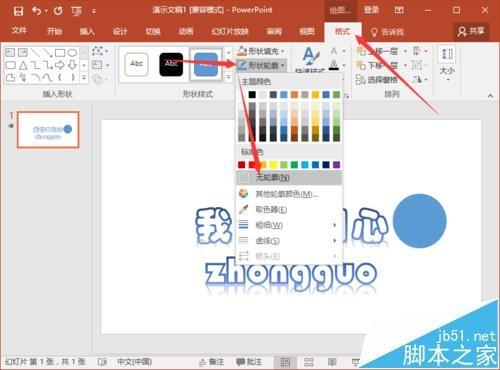Open the Edit Shape dropdown
This screenshot has height=370, width=500.
point(100,51)
